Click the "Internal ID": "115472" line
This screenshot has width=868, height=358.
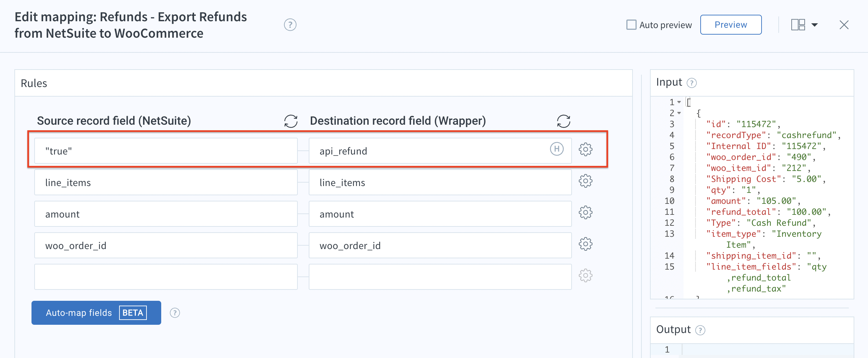tap(766, 146)
